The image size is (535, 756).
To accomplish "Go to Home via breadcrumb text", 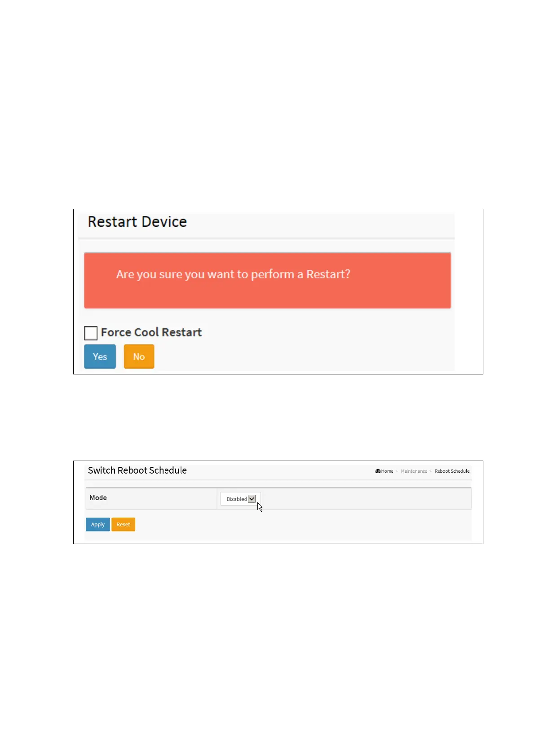I will pos(387,471).
